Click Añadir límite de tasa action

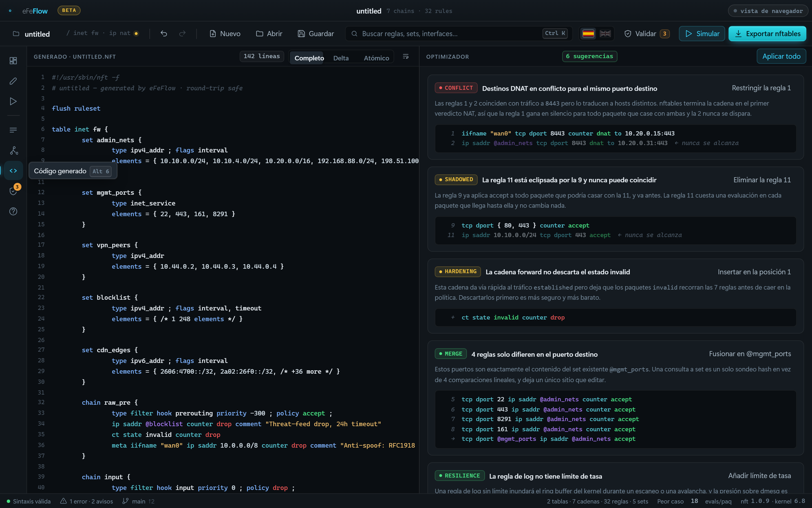click(759, 476)
